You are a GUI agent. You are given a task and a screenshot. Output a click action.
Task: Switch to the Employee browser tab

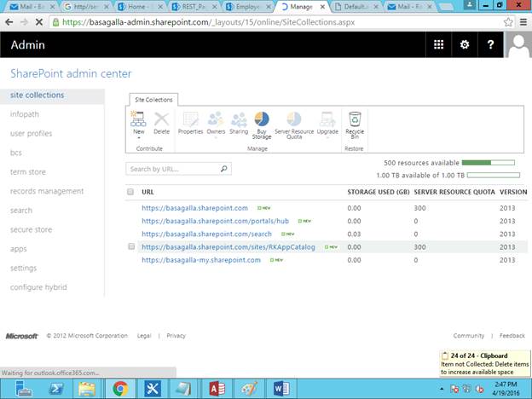tap(248, 7)
